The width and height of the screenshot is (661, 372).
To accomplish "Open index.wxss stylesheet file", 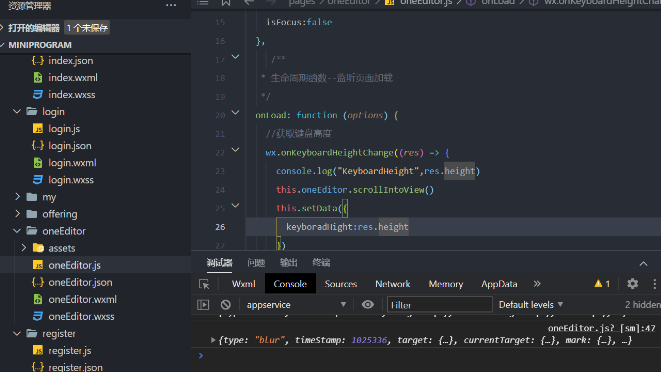I will pyautogui.click(x=71, y=94).
